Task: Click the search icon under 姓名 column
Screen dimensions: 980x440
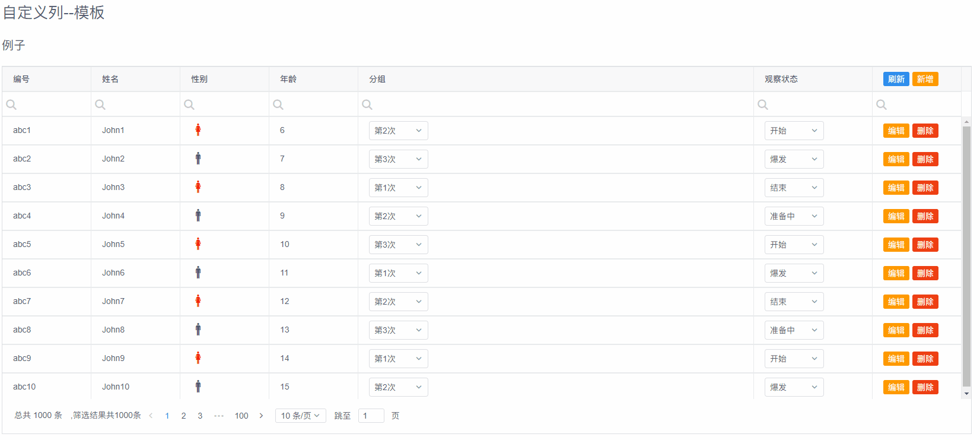Action: (100, 105)
